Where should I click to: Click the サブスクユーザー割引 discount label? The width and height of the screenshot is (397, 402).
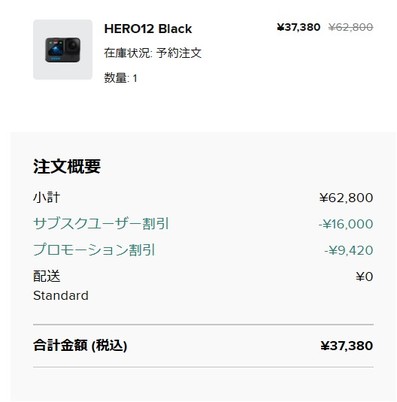point(101,223)
